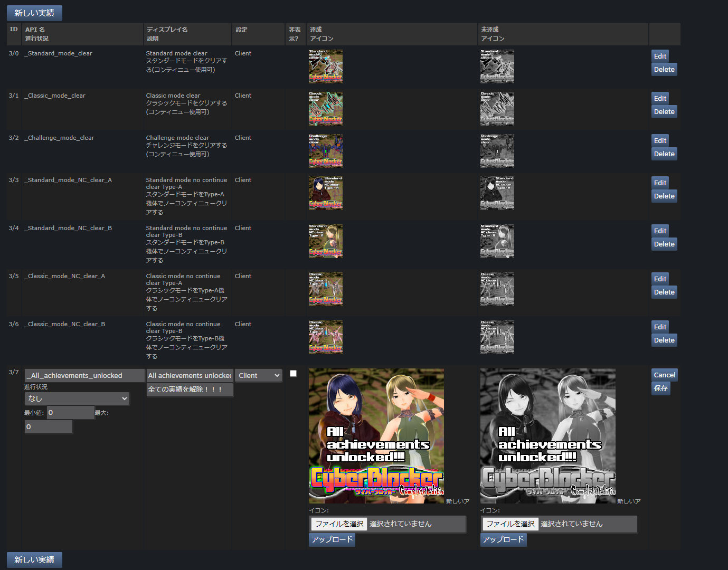Screen dimensions: 728x570
Task: Click the 最小値 minimum value field
Action: [x=71, y=413]
